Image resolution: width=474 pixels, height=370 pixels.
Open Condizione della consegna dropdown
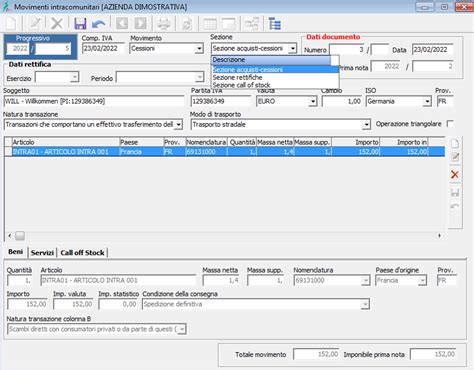click(x=365, y=304)
